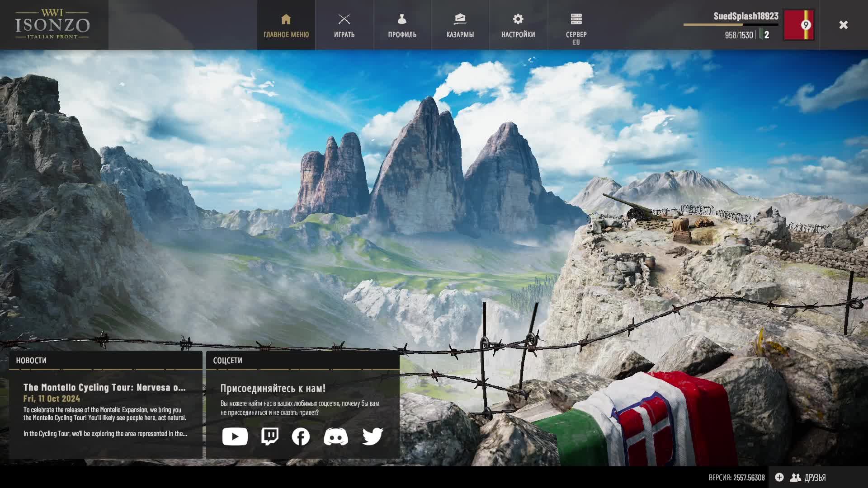Open the Друзья friends list button

(809, 477)
